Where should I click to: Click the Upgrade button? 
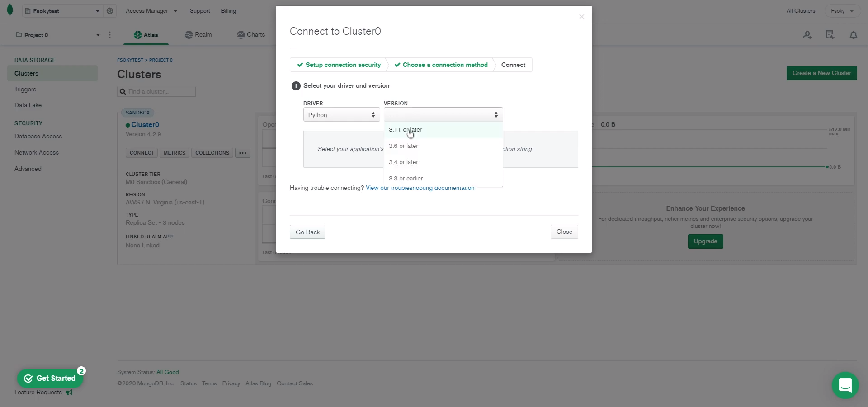[705, 241]
